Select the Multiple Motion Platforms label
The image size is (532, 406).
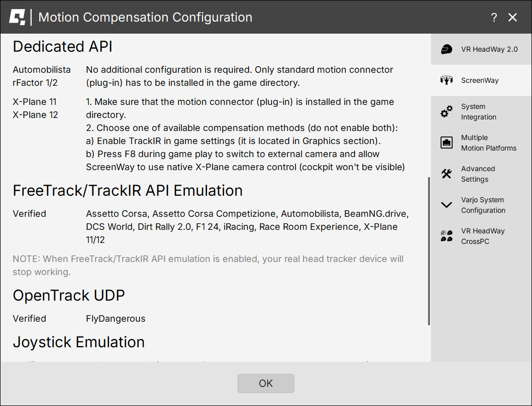488,143
